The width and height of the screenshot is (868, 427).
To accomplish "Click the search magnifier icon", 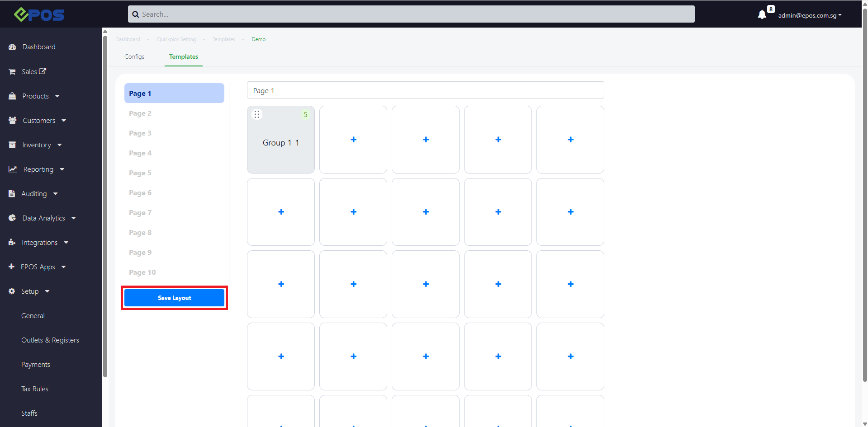I will tap(135, 14).
